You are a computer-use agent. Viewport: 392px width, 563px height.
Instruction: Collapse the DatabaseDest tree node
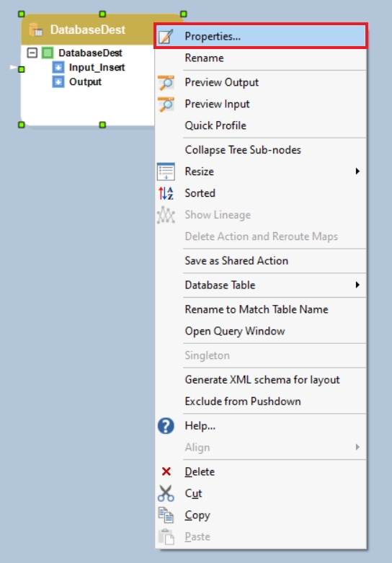32,53
